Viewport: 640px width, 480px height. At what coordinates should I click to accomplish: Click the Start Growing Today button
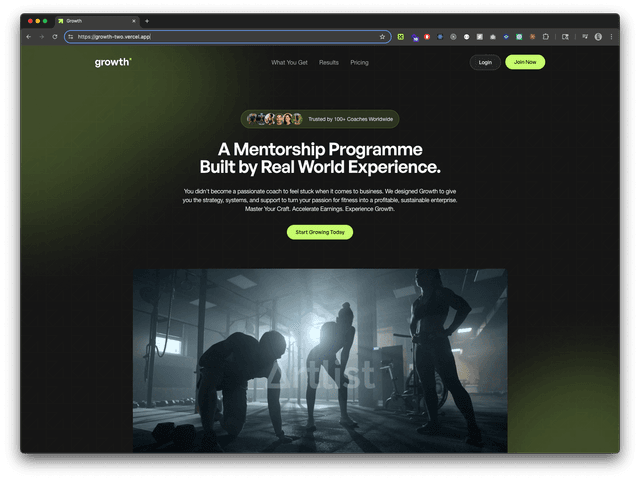(x=320, y=232)
